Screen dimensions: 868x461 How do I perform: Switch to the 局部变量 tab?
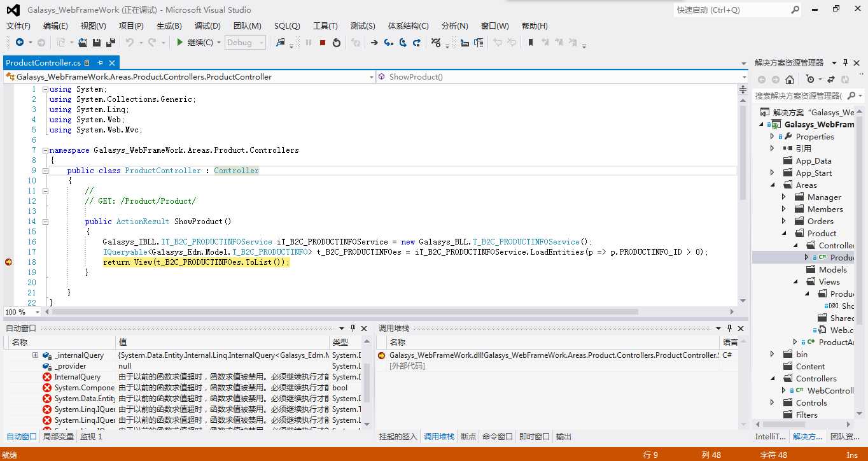pyautogui.click(x=58, y=437)
